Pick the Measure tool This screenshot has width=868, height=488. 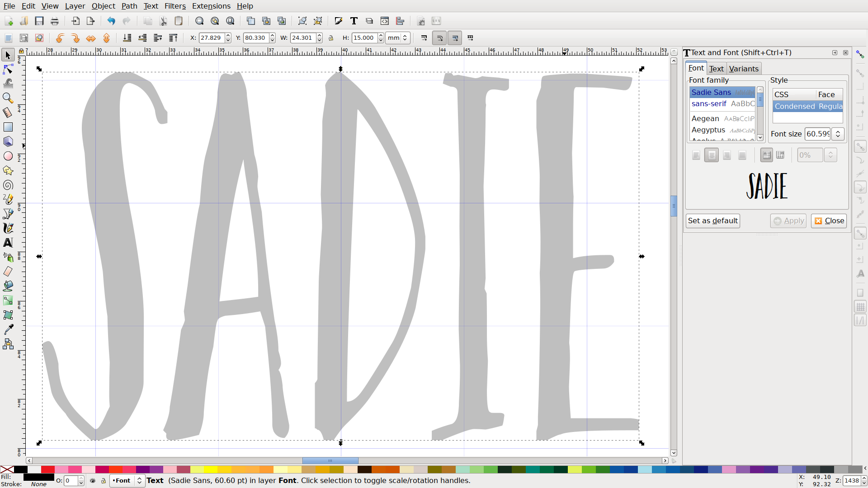point(8,113)
